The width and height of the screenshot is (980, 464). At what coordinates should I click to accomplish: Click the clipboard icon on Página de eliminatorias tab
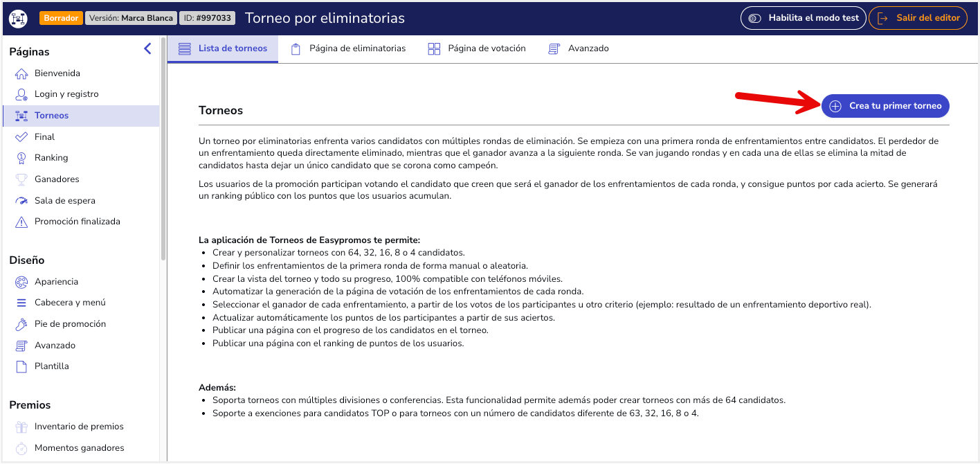pyautogui.click(x=296, y=48)
